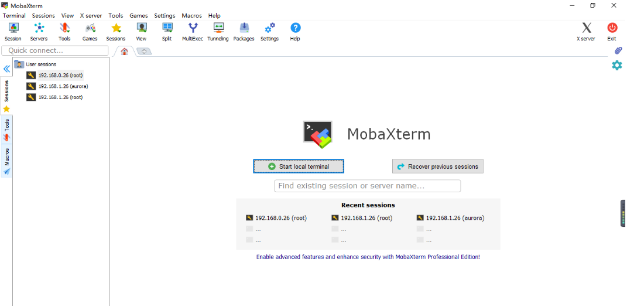Viewport: 644px width, 306px height.
Task: Open the View toolbar icon
Action: tap(141, 32)
